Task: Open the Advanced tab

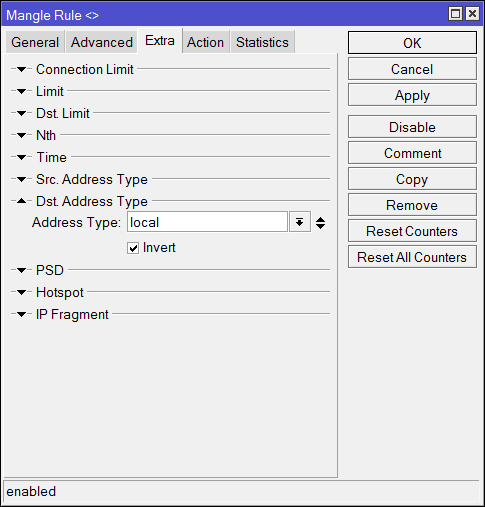Action: point(102,42)
